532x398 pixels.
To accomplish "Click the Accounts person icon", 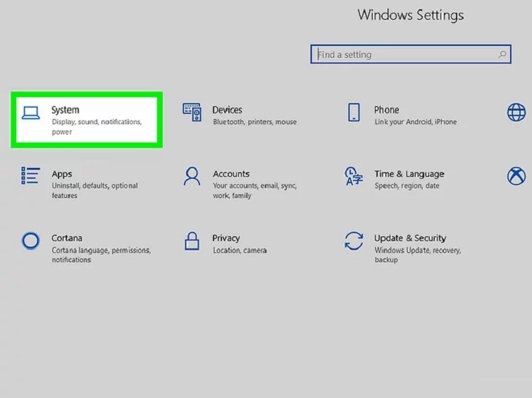I will [192, 176].
